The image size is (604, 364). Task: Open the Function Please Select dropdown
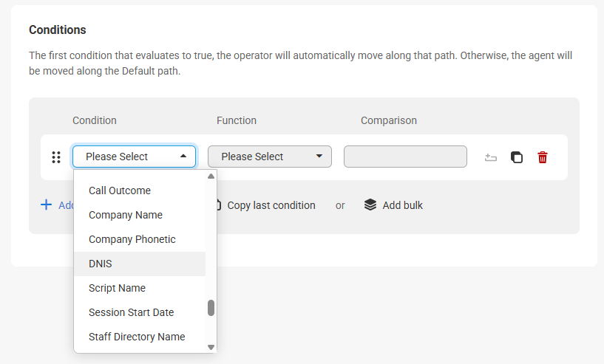coord(269,157)
